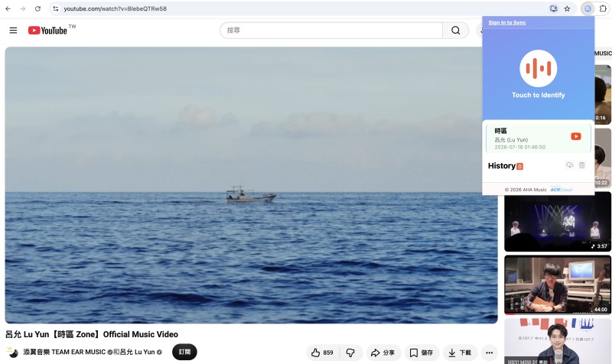Share the video with 分享 button
Viewport: 612px width, 364px height.
382,353
